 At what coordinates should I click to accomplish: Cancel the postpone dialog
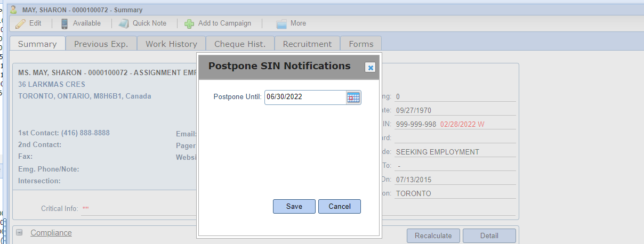[340, 207]
